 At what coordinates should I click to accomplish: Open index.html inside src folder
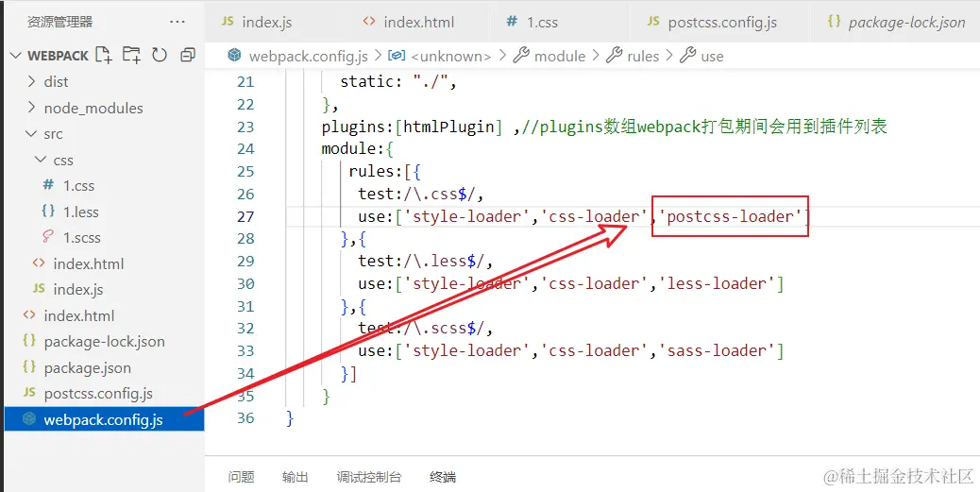[x=89, y=263]
